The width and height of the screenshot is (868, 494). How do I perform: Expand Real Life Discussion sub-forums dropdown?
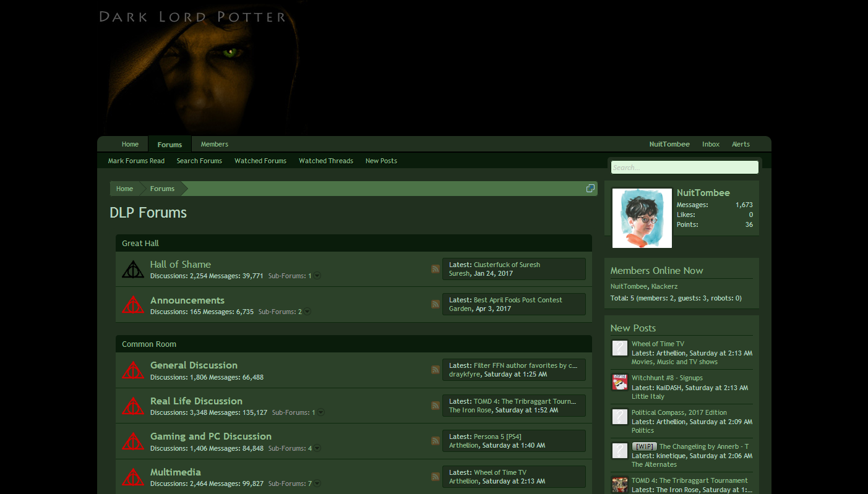click(x=321, y=412)
